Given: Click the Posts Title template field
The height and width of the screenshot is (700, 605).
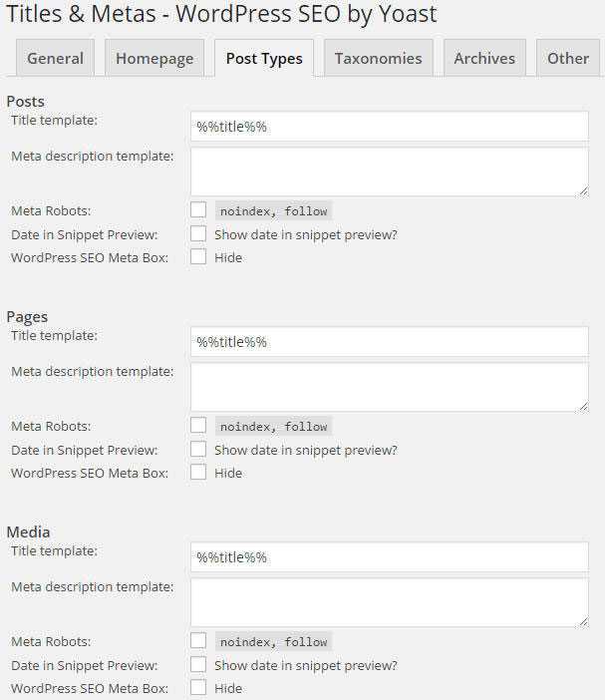Looking at the screenshot, I should tap(389, 127).
